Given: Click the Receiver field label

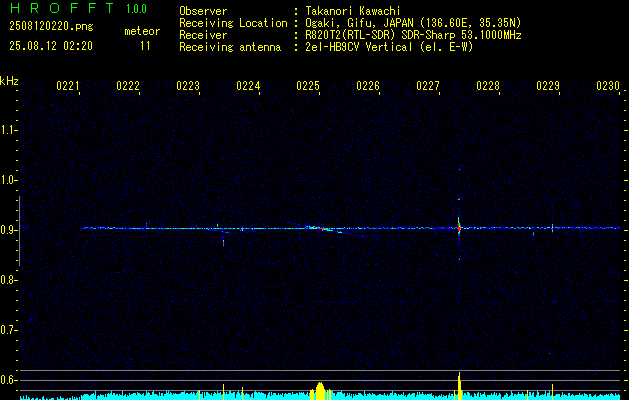Looking at the screenshot, I should [203, 35].
